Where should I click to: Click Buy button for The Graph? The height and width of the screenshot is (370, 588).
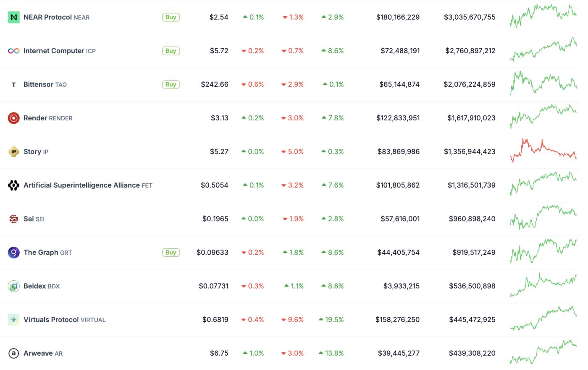point(171,253)
